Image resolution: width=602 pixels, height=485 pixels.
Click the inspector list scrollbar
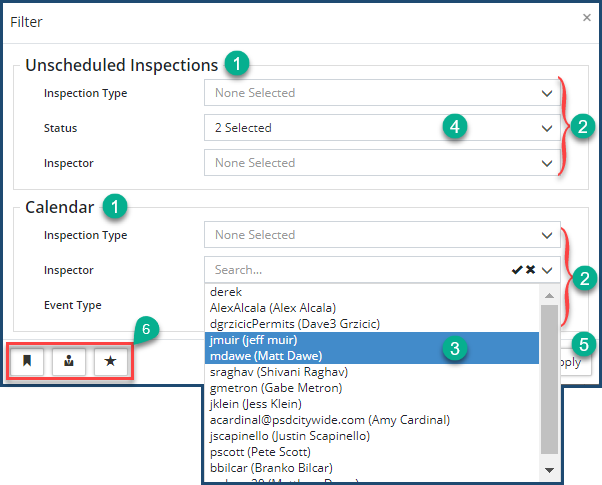tap(550, 380)
